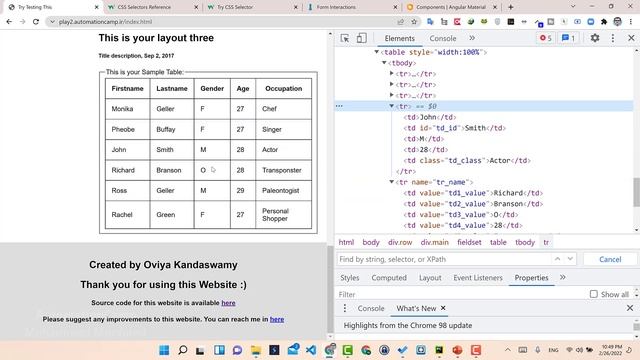Click the address bar URL
Image resolution: width=640 pixels, height=360 pixels.
pyautogui.click(x=105, y=22)
